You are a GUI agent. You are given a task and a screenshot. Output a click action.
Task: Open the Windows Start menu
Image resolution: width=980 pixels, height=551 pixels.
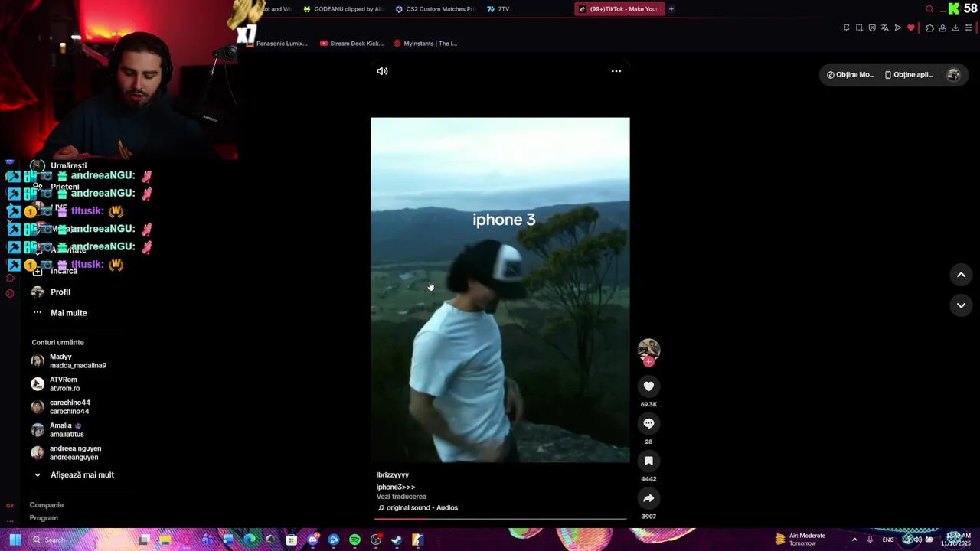pos(15,540)
